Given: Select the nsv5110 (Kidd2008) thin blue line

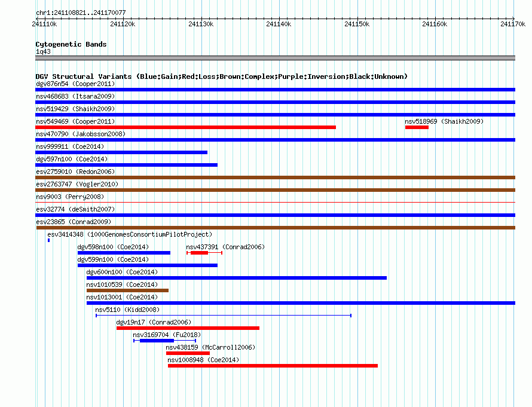Looking at the screenshot, I should [x=224, y=316].
